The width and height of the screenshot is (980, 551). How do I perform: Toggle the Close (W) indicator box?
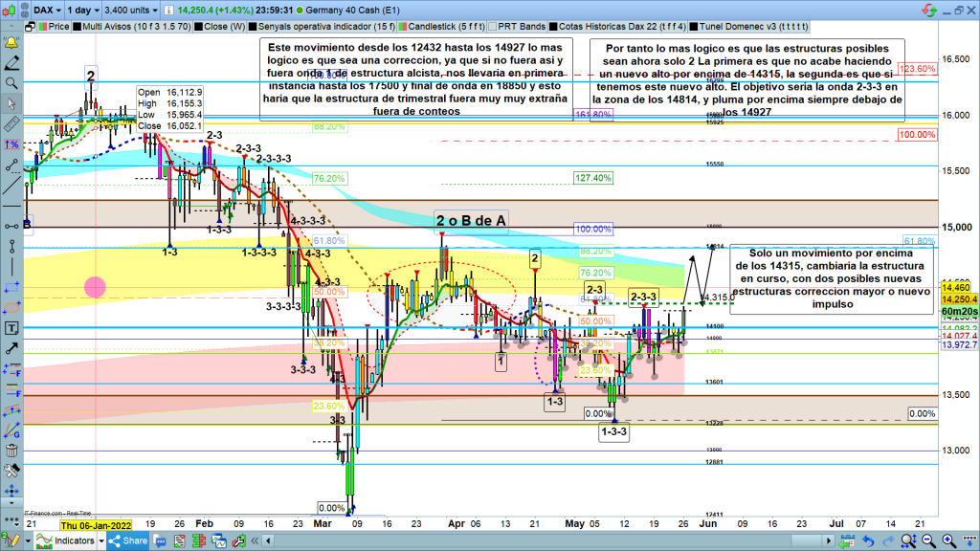pos(196,27)
